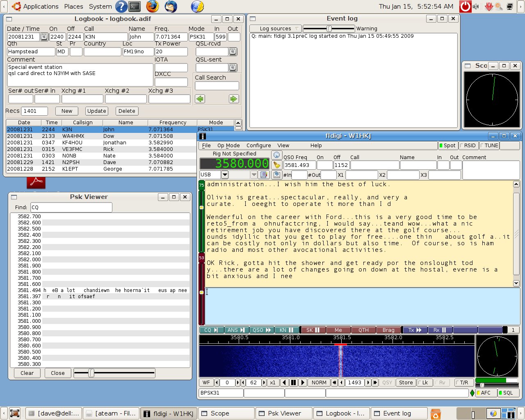Open calendar picker next to log date

[x=44, y=37]
